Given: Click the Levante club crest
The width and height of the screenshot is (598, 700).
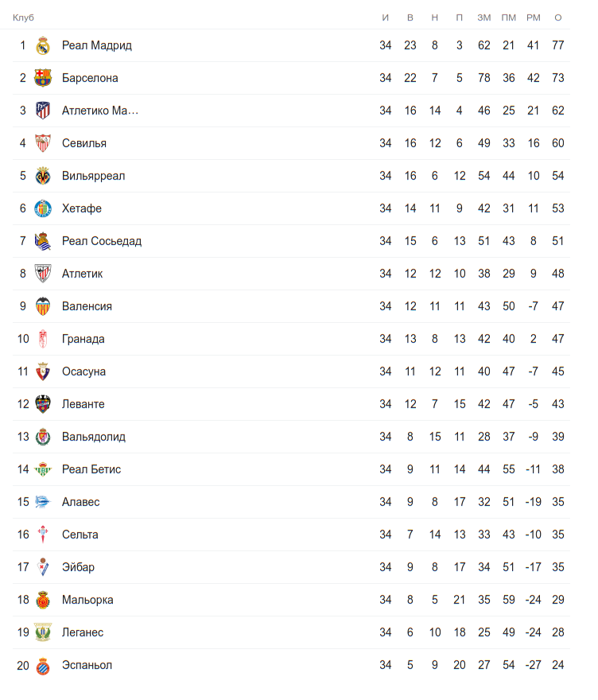Looking at the screenshot, I should [43, 404].
